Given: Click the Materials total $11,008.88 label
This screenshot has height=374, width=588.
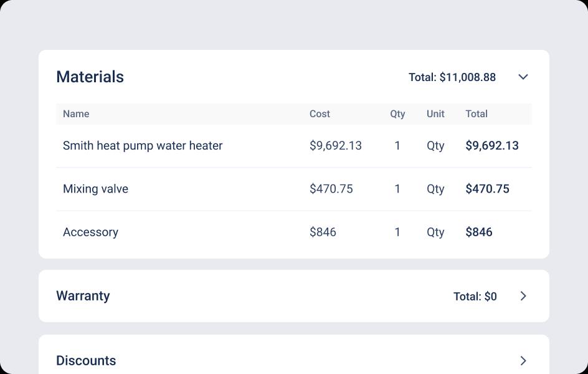Looking at the screenshot, I should [452, 77].
